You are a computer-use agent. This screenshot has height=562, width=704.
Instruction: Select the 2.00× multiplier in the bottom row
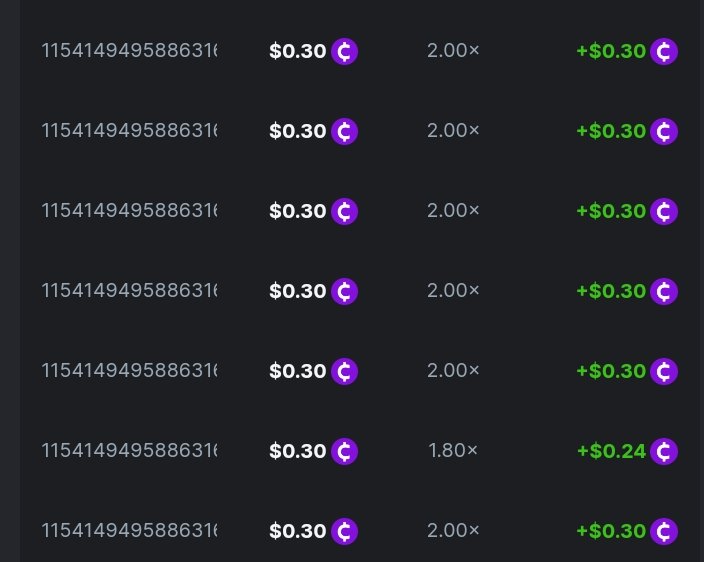453,530
